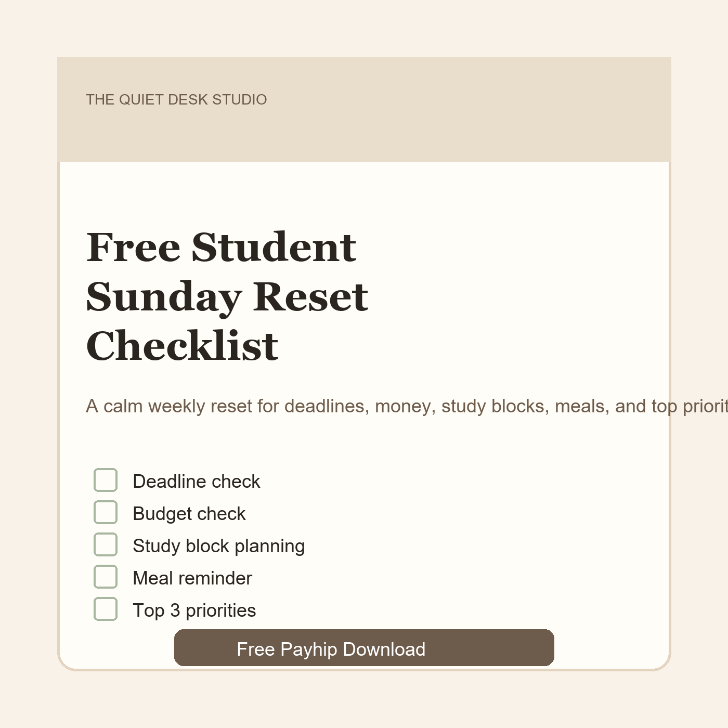This screenshot has width=728, height=728.
Task: Click the Meal reminder label text
Action: click(x=192, y=578)
